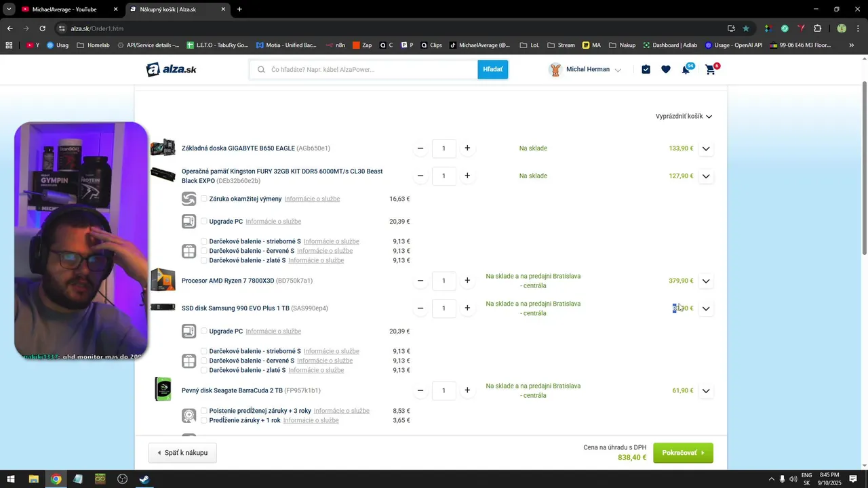Screen dimensions: 868x488
Task: Click the page vertical scrollbar thumb
Action: click(864, 168)
